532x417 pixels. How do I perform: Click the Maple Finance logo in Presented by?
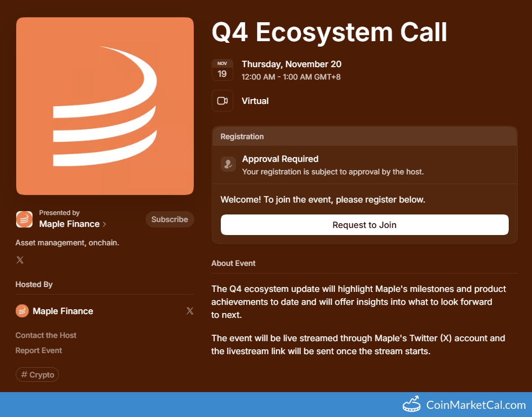(x=23, y=219)
